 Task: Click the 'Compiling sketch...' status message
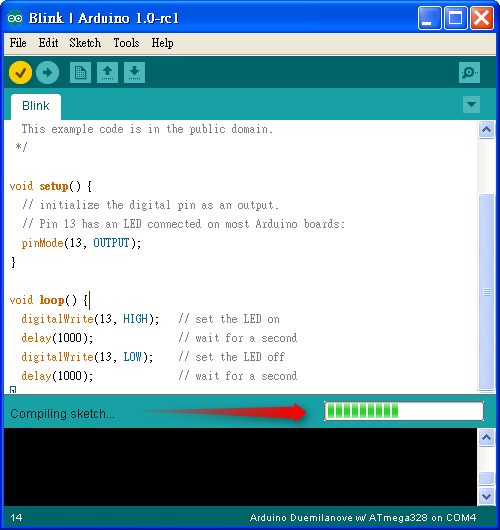pyautogui.click(x=63, y=414)
